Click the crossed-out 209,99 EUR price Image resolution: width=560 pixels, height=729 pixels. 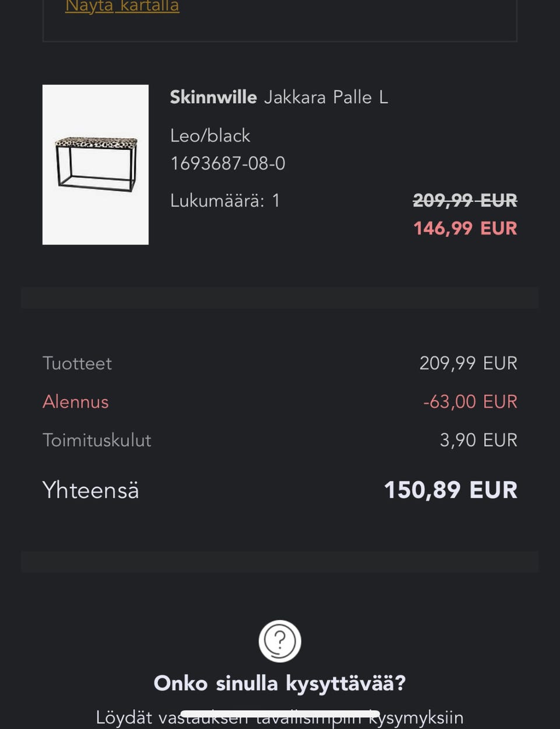465,201
